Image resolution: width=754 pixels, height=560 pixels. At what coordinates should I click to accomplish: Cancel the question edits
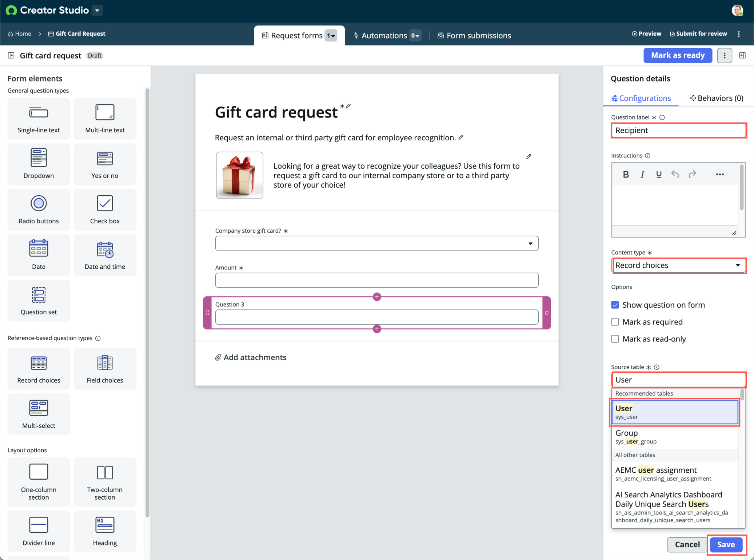[687, 545]
